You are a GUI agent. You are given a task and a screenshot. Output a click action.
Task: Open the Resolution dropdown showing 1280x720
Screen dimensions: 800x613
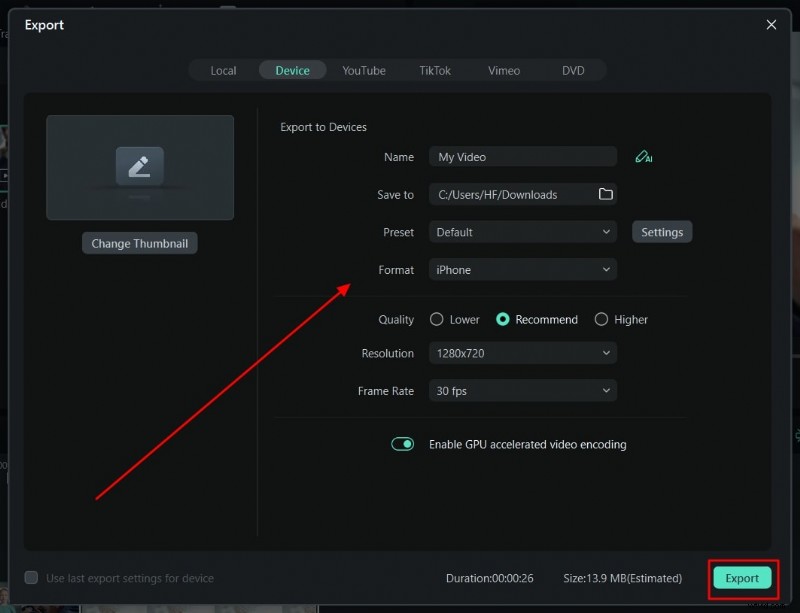[x=522, y=353]
